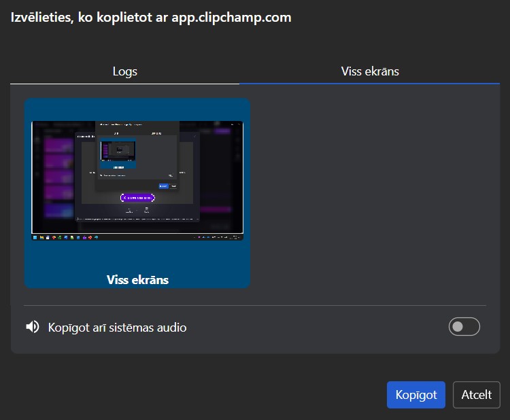
Task: Click the small blue share button inside the preview
Action: pos(163,186)
